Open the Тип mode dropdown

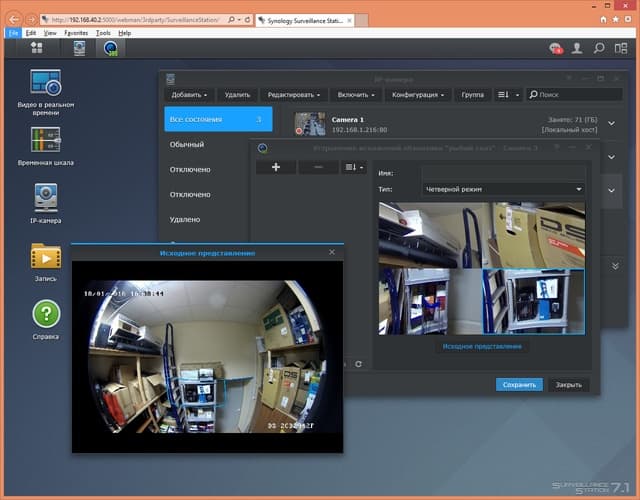click(503, 188)
